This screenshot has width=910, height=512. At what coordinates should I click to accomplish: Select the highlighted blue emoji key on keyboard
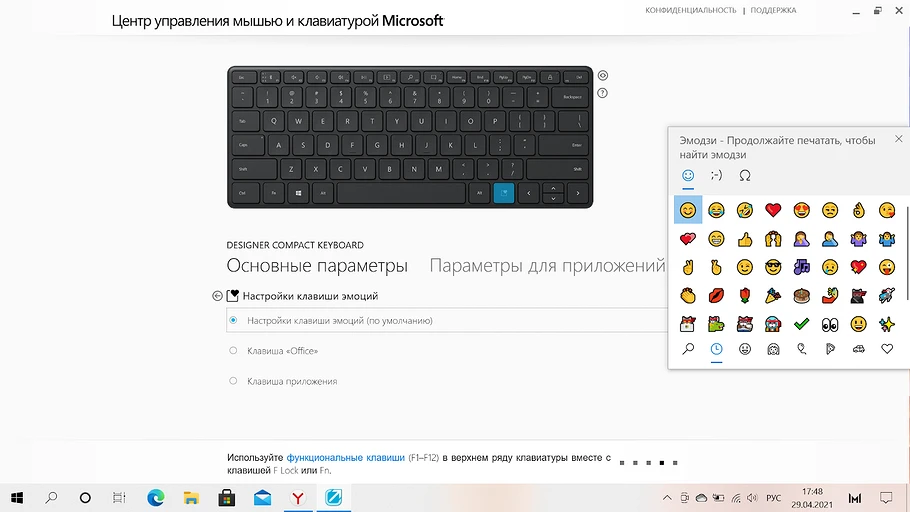pyautogui.click(x=504, y=193)
